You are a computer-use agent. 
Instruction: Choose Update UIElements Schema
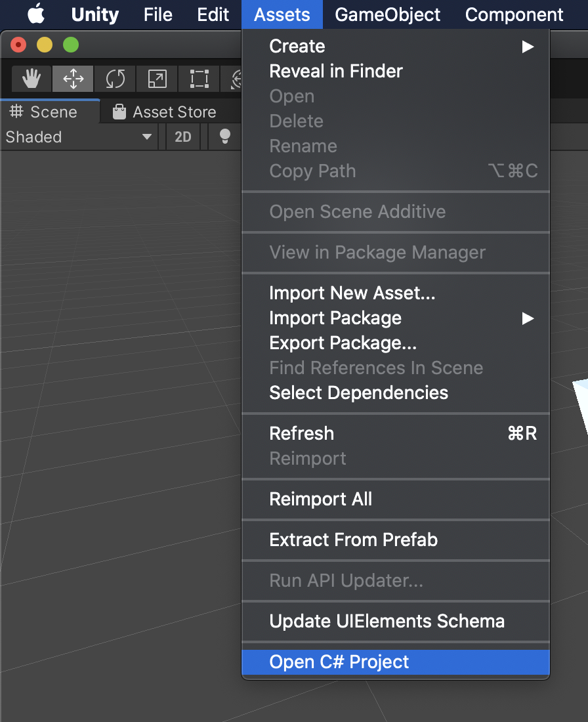(x=396, y=621)
